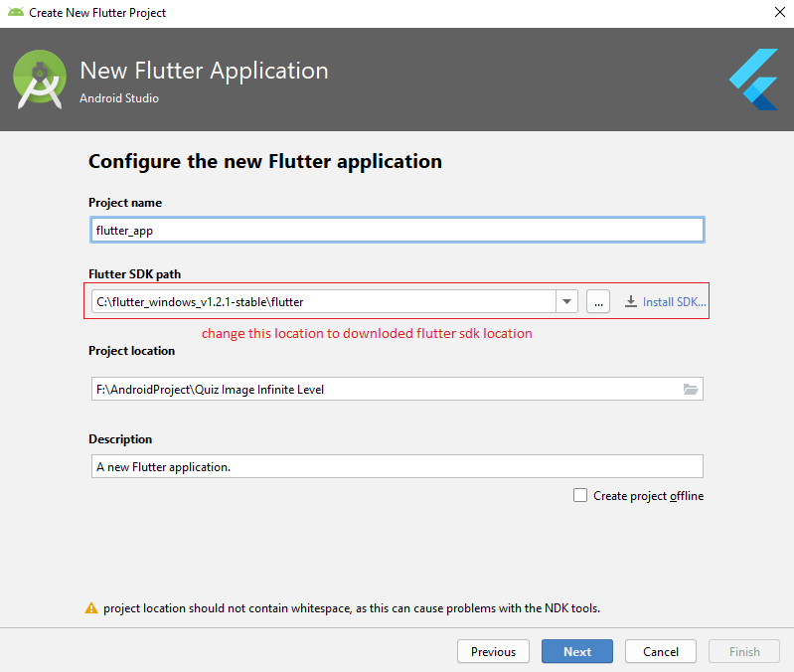Screen dimensions: 794x672
Task: Close the Create New Flutter Project dialog
Action: pyautogui.click(x=780, y=12)
